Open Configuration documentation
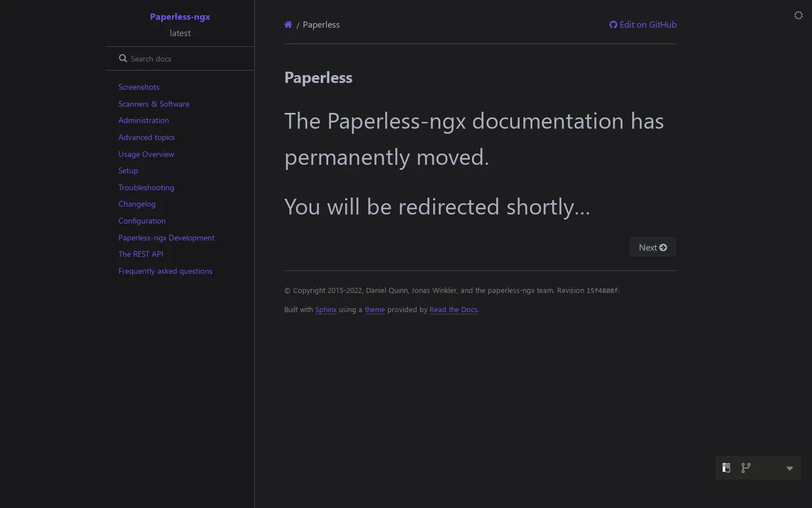Image resolution: width=812 pixels, height=508 pixels. (142, 221)
